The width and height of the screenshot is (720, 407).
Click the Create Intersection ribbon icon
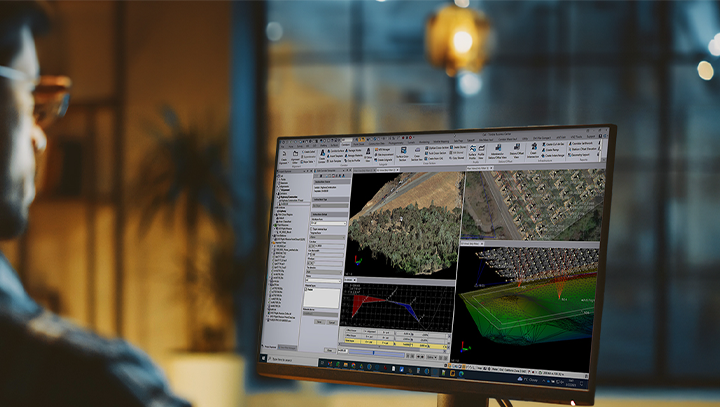(x=534, y=150)
